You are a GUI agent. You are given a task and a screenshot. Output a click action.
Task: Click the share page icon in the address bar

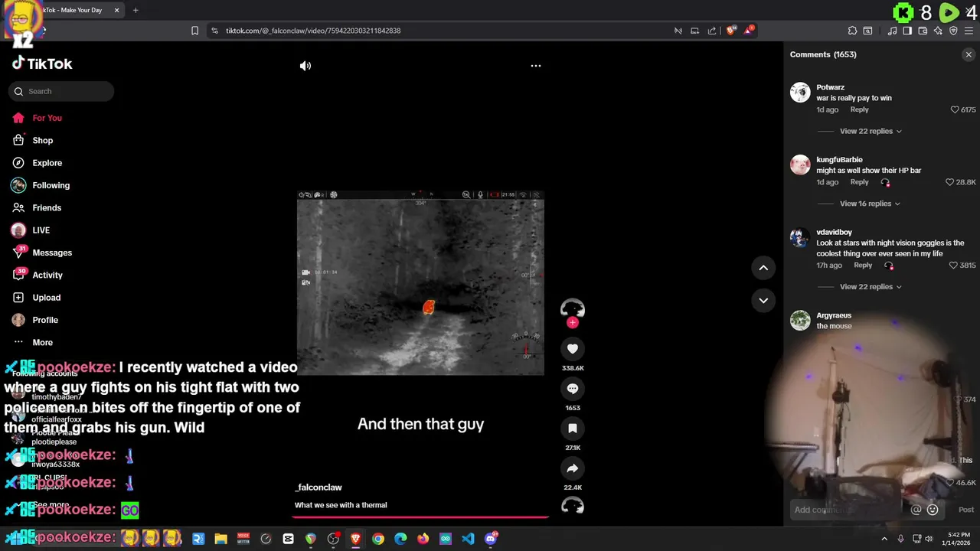[712, 31]
